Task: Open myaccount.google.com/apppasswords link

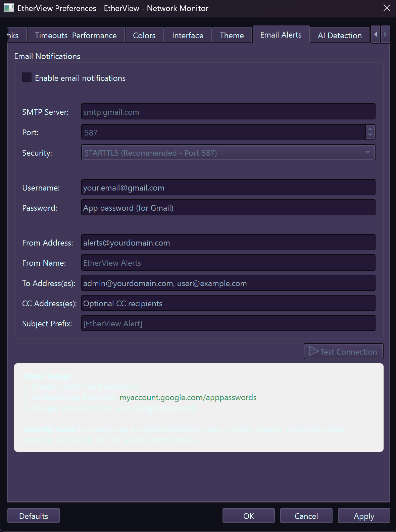Action: coord(188,397)
